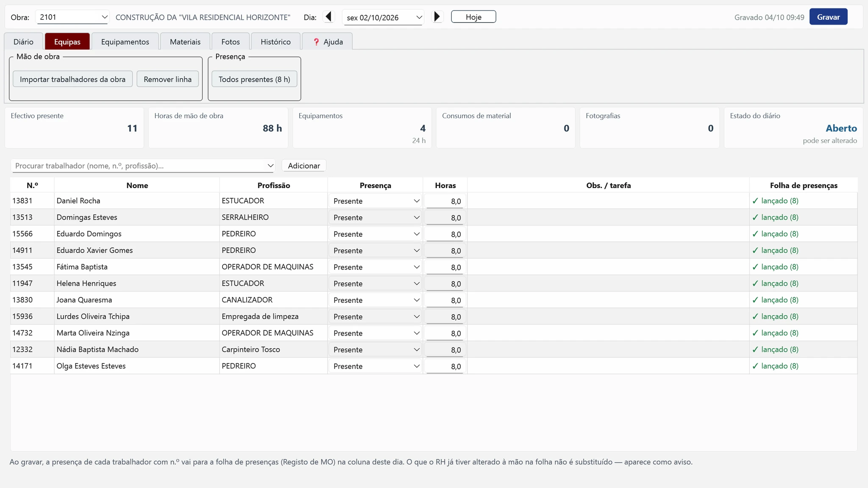868x488 pixels.
Task: Open Presença dropdown for Fátima Baptista
Action: 376,267
